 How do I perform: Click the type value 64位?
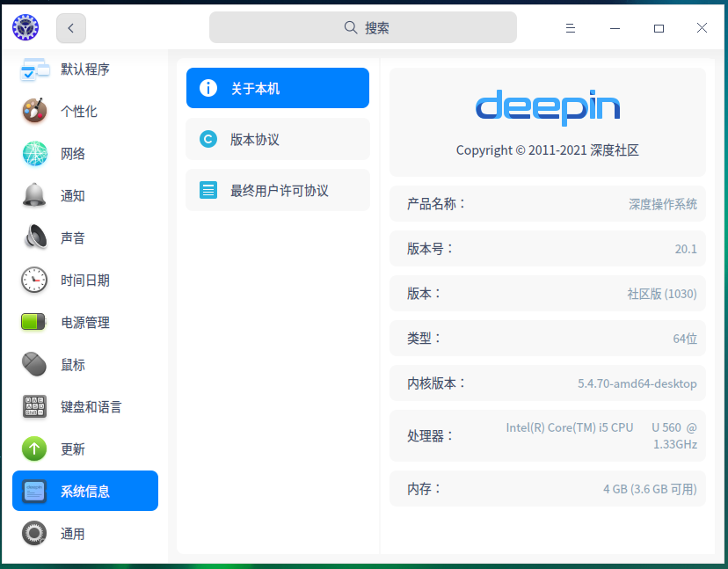click(685, 339)
